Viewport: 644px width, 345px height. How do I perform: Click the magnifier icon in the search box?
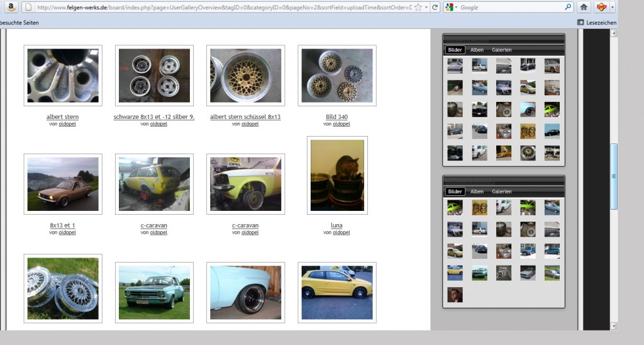click(x=567, y=7)
